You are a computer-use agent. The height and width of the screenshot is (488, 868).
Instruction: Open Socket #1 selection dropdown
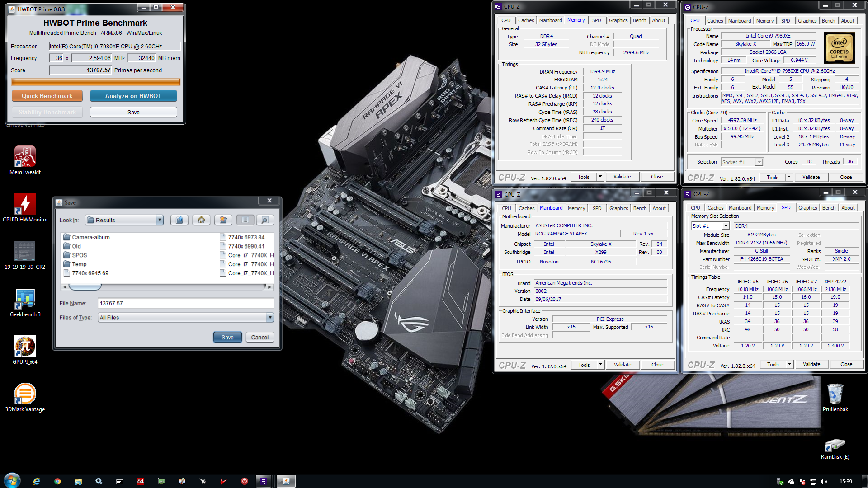(759, 162)
